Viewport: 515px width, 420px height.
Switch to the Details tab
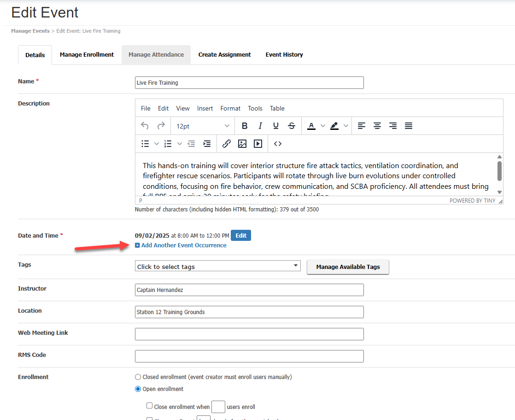pyautogui.click(x=35, y=55)
